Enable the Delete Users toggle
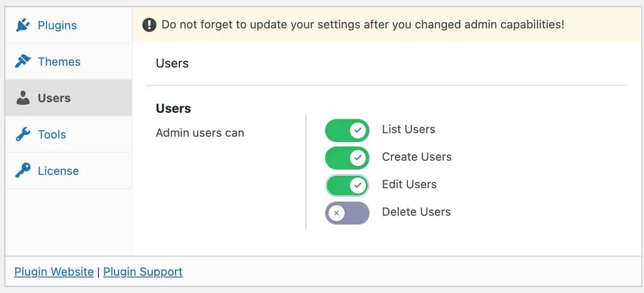The image size is (644, 293). [347, 213]
